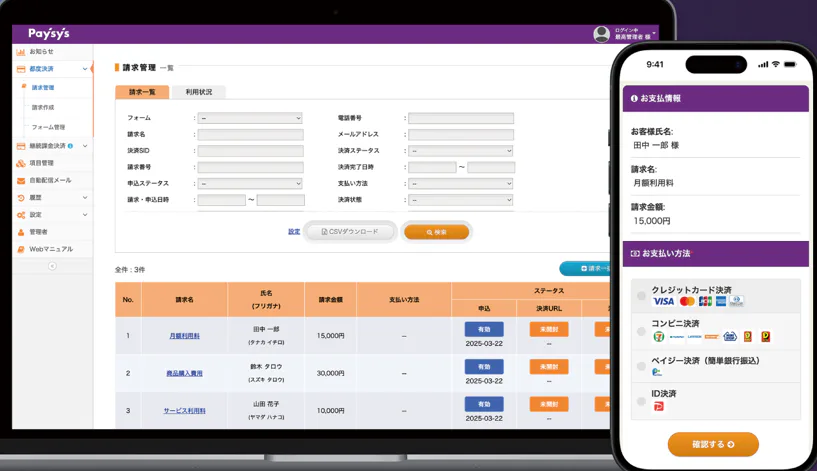817x471 pixels.
Task: Click the user avatar icon in header
Action: (601, 34)
